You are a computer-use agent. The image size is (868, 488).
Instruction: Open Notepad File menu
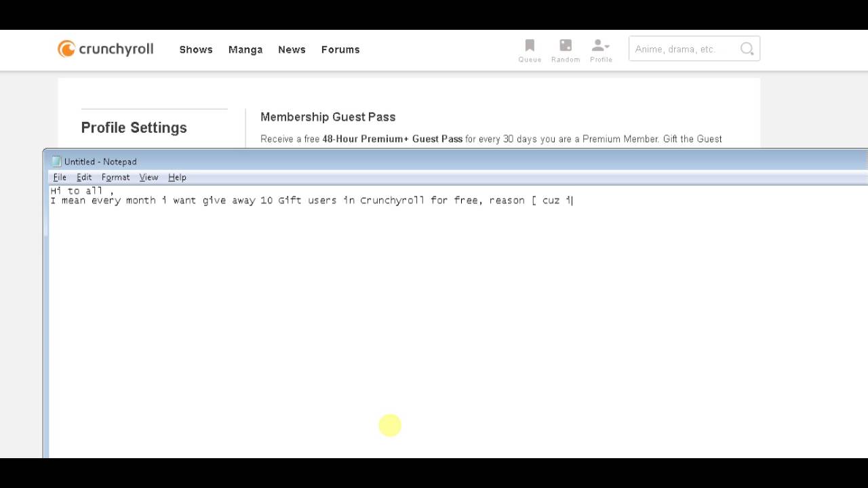coord(60,178)
